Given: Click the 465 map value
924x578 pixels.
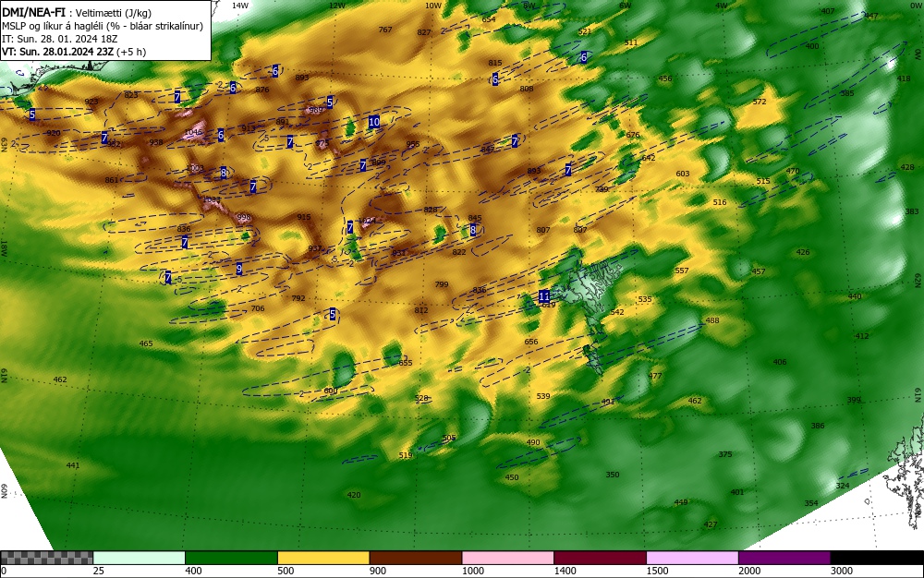Looking at the screenshot, I should [146, 343].
